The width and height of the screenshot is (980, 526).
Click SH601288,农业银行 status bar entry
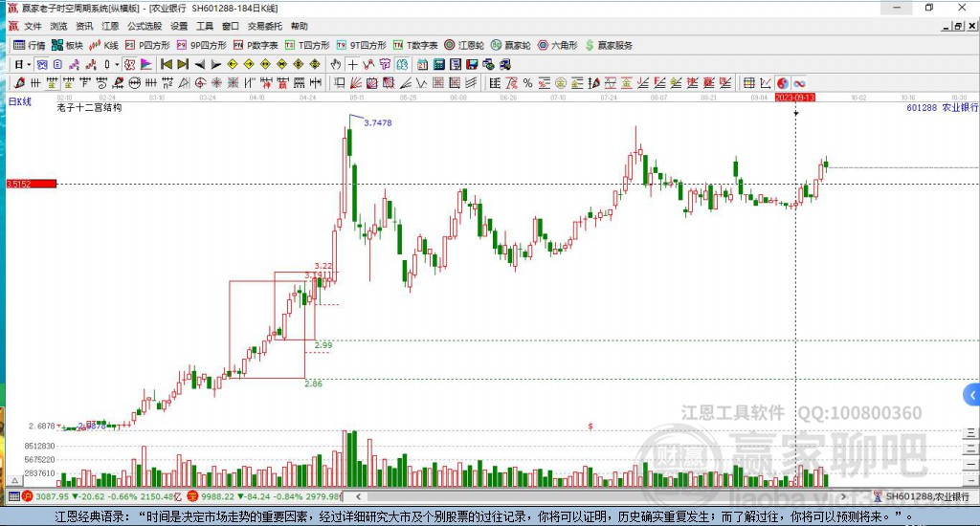tap(920, 496)
